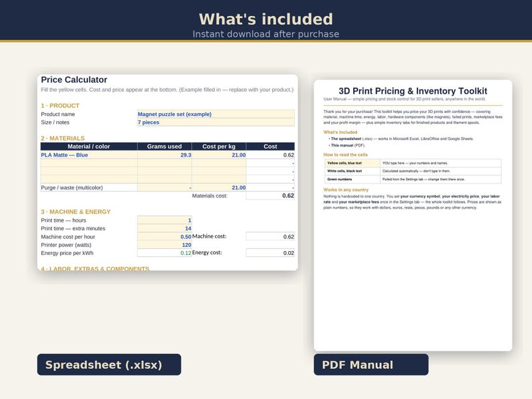The height and width of the screenshot is (399, 532).
Task: Click the manual's 'What's included' heading
Action: (x=340, y=132)
